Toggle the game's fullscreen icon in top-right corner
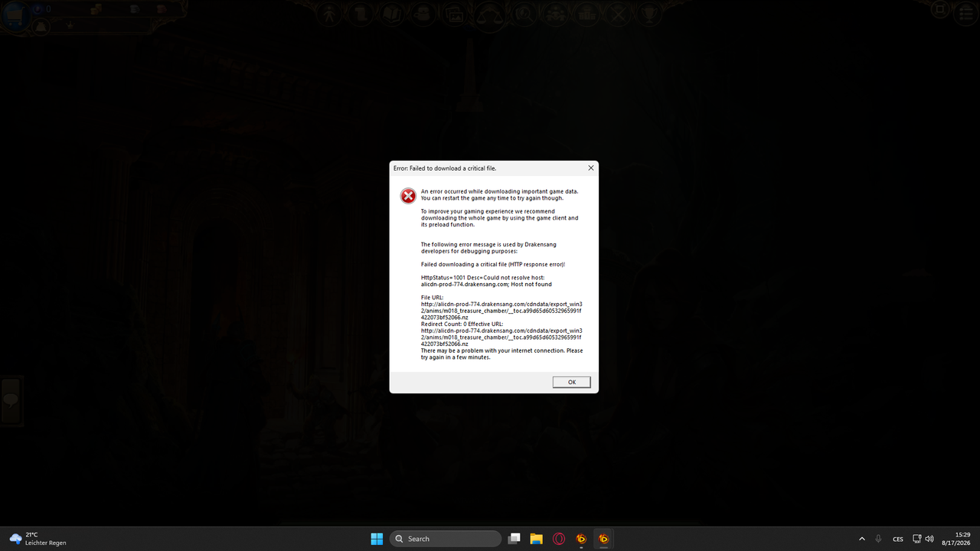This screenshot has height=551, width=980. 941,10
